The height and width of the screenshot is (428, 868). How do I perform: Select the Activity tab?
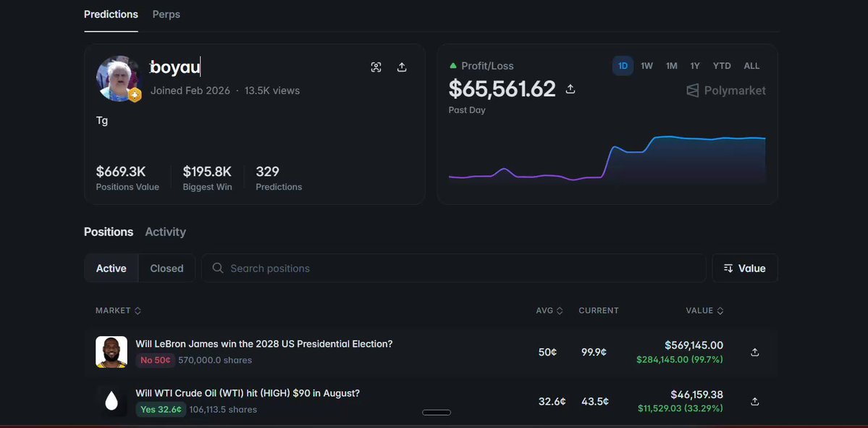coord(166,232)
